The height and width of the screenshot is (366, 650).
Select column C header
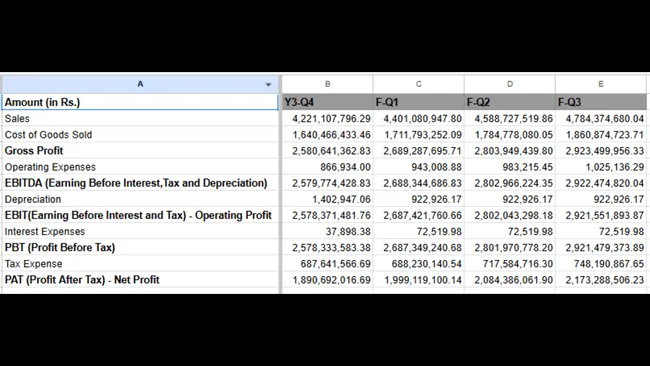[x=419, y=84]
